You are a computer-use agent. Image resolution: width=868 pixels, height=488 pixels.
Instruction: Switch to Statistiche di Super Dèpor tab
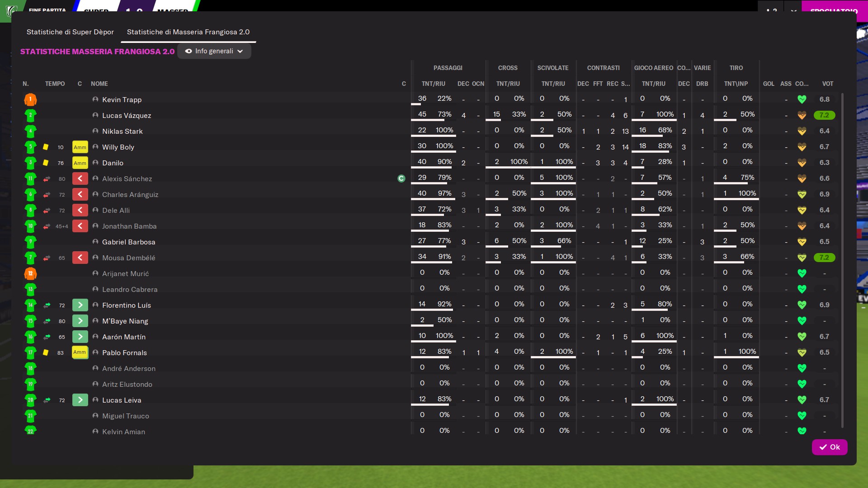coord(70,32)
